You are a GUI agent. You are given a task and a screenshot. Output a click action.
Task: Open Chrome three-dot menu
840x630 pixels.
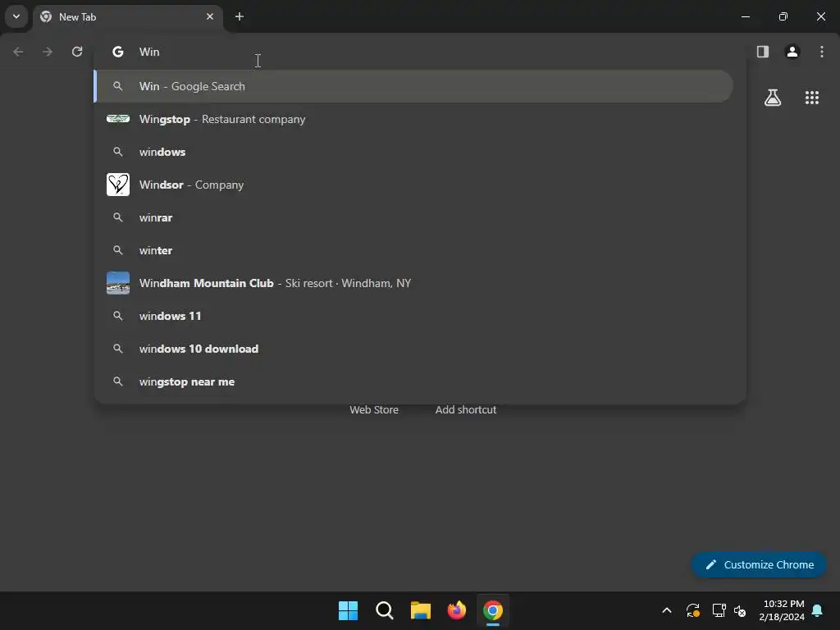[x=822, y=52]
